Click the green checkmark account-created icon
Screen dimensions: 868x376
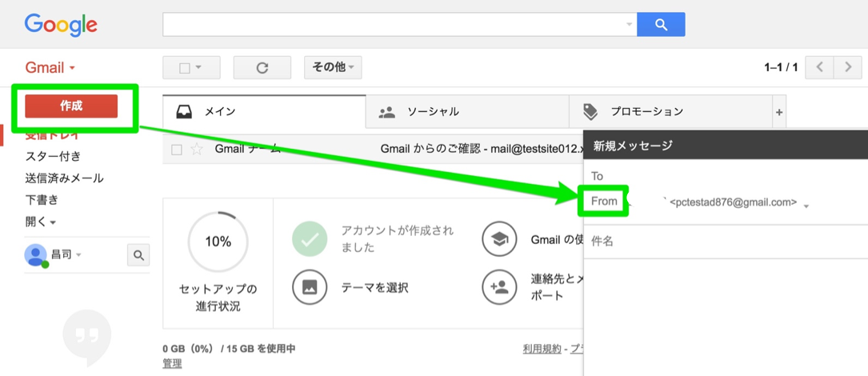[310, 239]
